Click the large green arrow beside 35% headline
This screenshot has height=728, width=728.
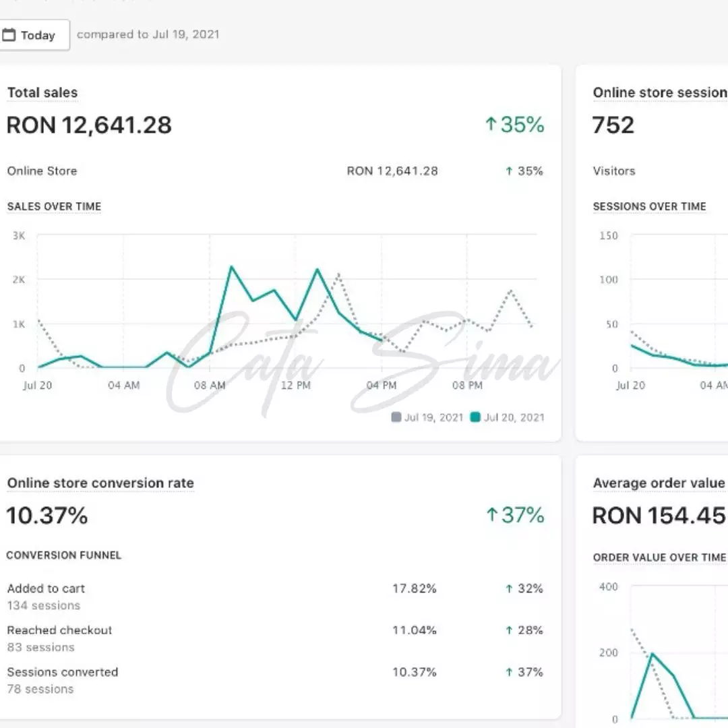click(491, 125)
